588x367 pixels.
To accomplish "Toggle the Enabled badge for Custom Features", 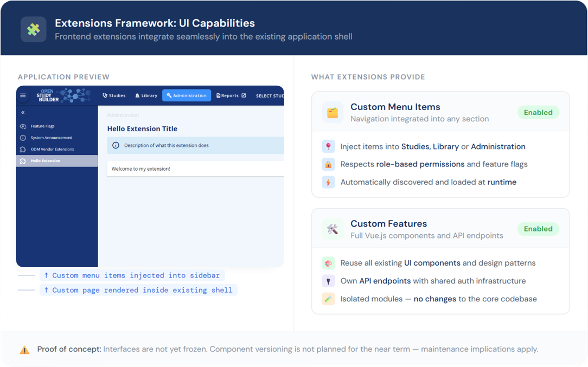I will click(x=538, y=229).
